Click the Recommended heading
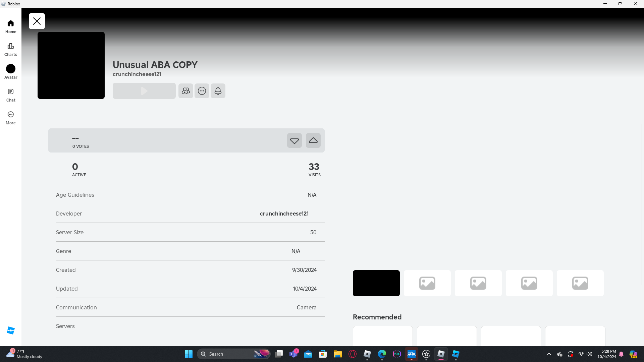The height and width of the screenshot is (362, 644). tap(377, 317)
